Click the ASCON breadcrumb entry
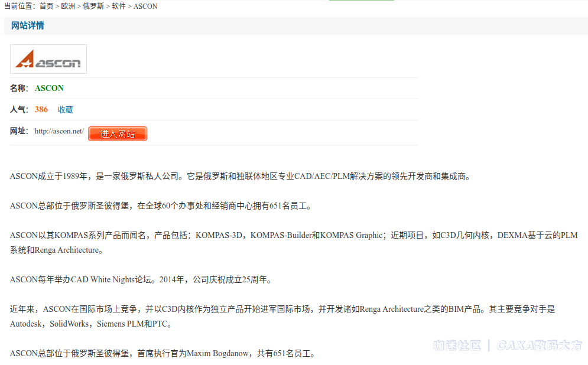 click(145, 6)
